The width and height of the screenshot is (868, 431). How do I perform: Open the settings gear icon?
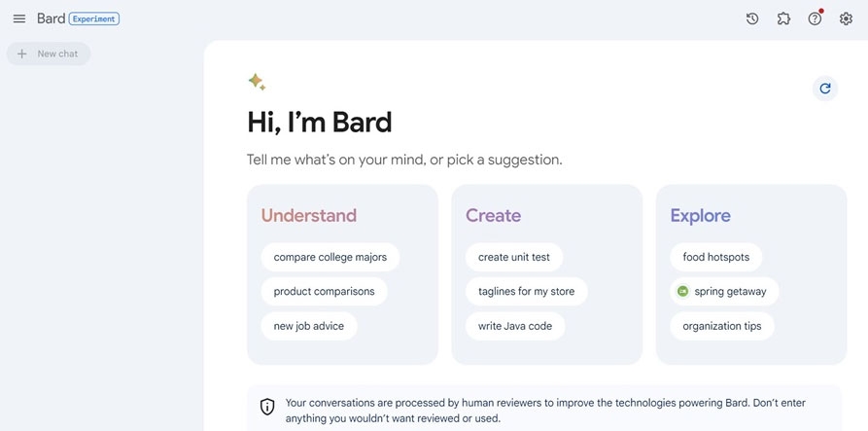click(x=846, y=18)
